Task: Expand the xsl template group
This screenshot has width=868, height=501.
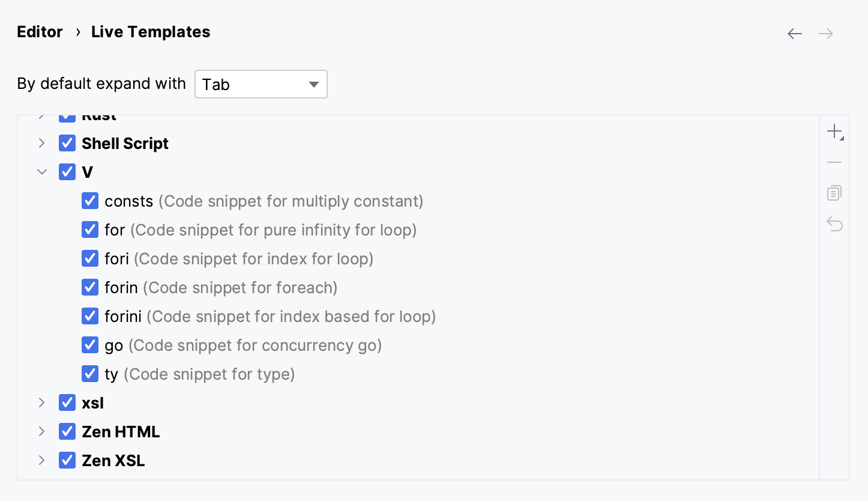Action: tap(41, 402)
